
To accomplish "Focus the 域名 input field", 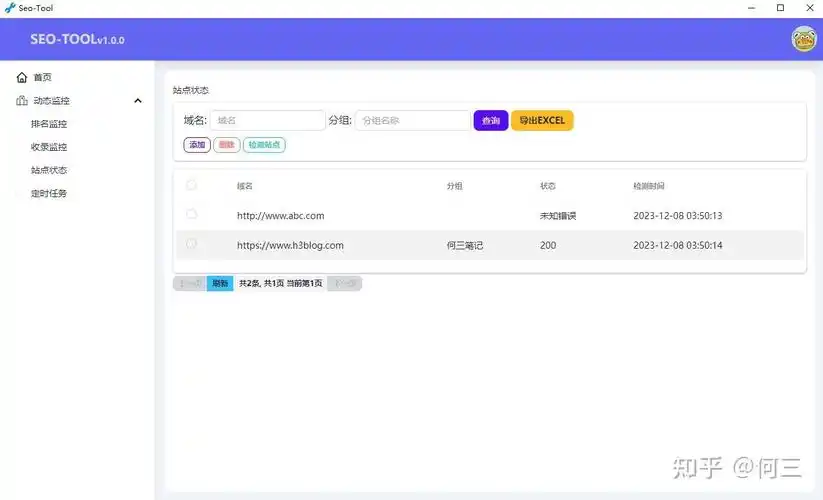I will (x=268, y=121).
